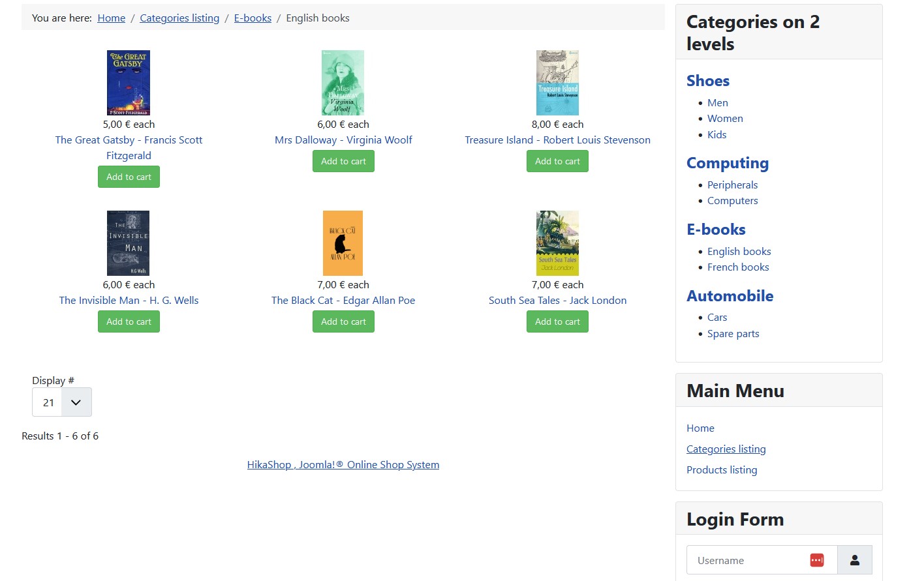Go to Home in breadcrumb
Viewport: 924px width, 581px height.
pyautogui.click(x=111, y=18)
